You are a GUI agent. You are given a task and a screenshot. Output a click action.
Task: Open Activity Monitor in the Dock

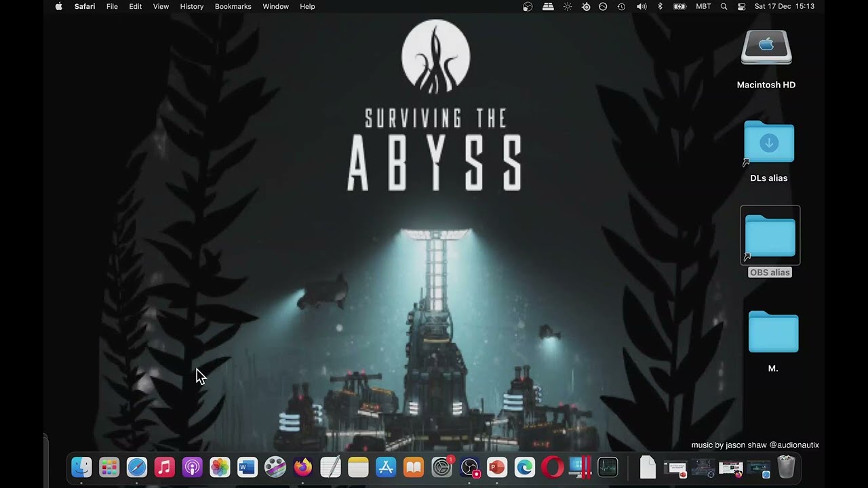click(608, 467)
